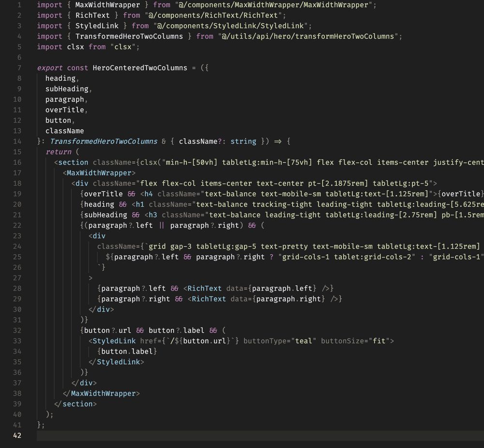The height and width of the screenshot is (448, 484).
Task: Click the opening "section" tag on line 16
Action: (x=73, y=163)
